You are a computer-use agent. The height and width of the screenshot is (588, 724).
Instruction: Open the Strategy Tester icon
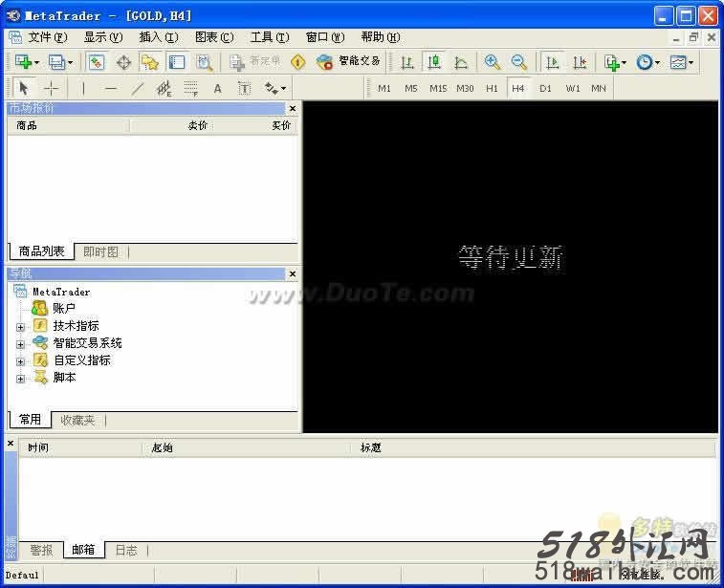[204, 62]
